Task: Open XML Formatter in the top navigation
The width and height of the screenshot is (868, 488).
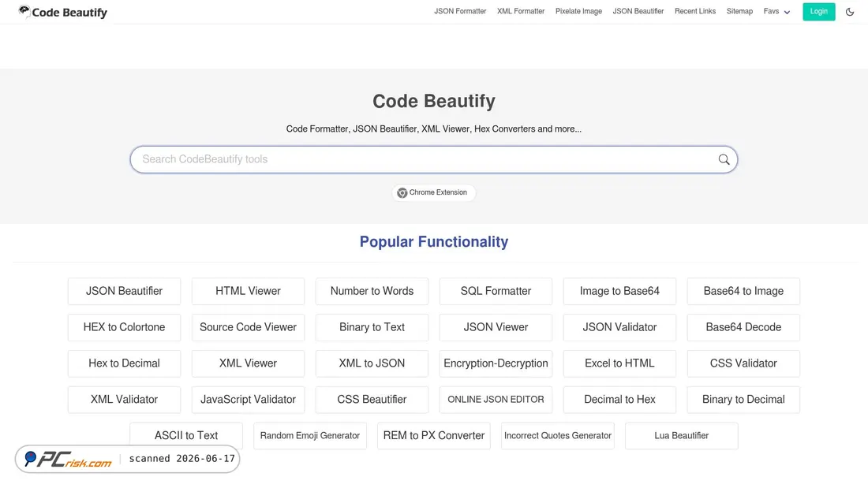Action: tap(521, 11)
